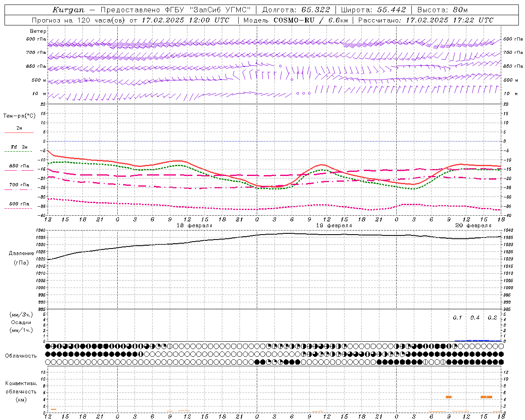This screenshot has height=420, width=525.
Task: Click the Облачность cloud cover row label
Action: point(21,356)
